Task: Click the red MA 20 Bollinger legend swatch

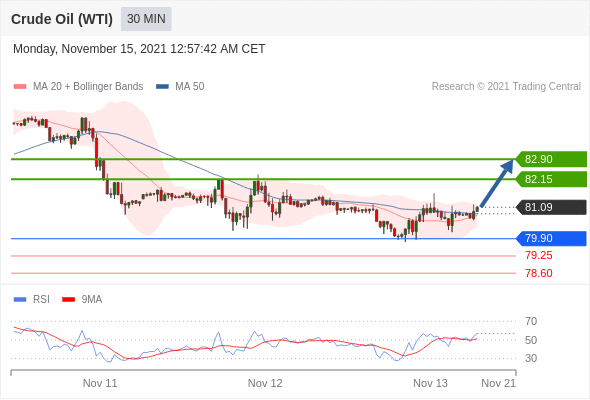Action: click(x=20, y=87)
